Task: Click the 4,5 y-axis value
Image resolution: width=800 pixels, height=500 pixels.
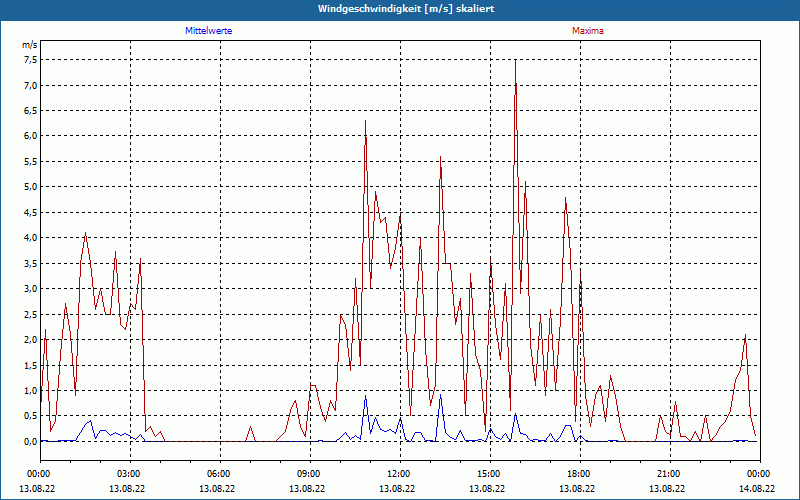Action: (x=31, y=212)
